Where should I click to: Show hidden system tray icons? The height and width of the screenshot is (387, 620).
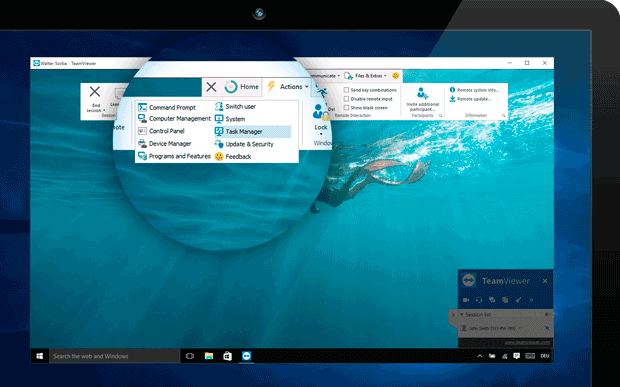pos(480,356)
